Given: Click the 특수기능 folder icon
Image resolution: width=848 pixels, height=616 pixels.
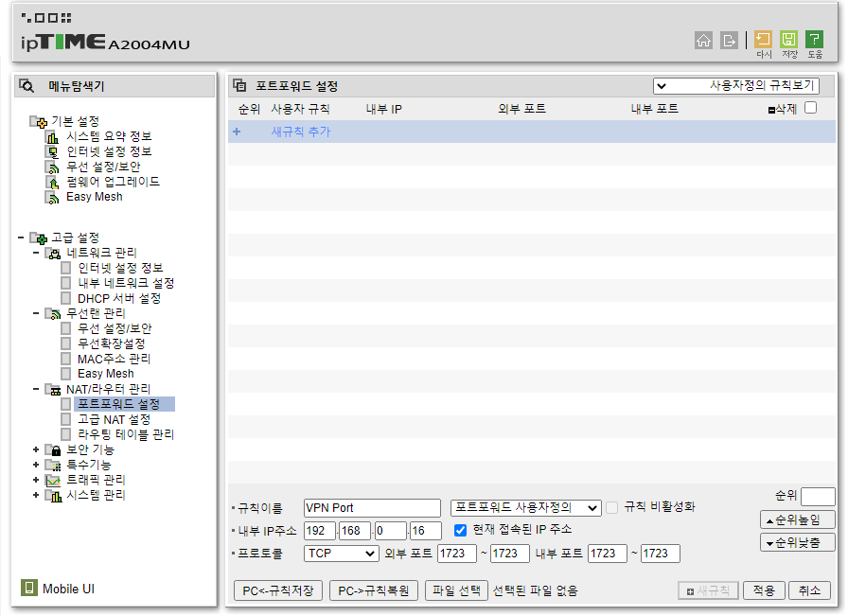Looking at the screenshot, I should tap(53, 466).
